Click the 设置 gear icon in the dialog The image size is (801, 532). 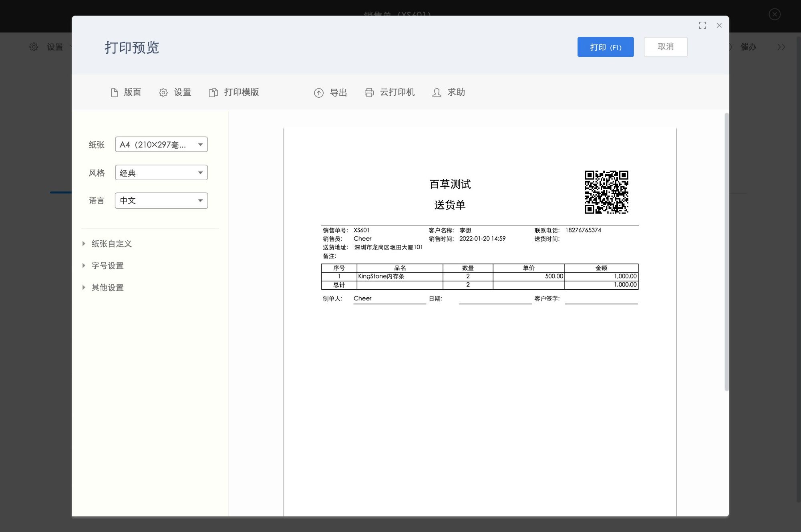pyautogui.click(x=163, y=93)
